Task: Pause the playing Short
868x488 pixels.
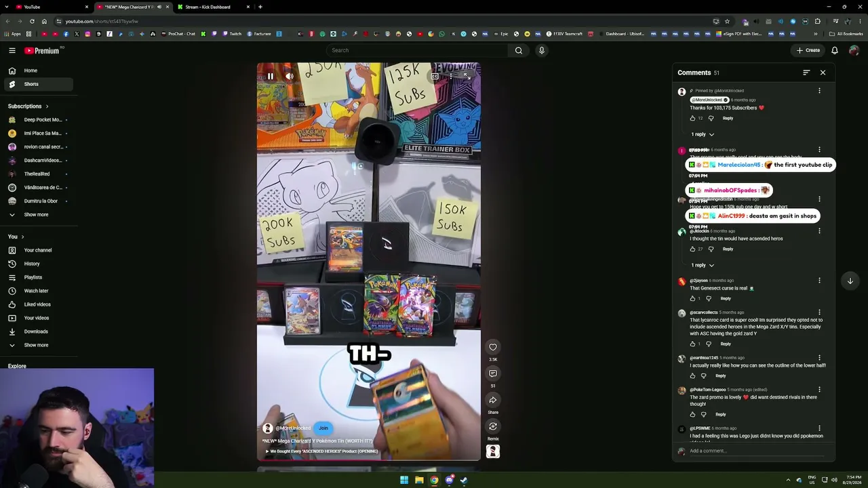Action: 270,76
